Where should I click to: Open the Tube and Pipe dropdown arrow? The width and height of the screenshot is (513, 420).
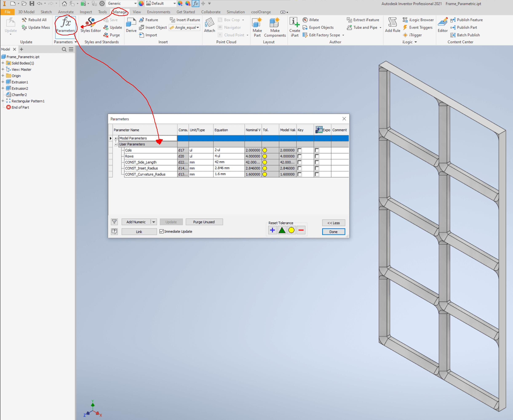pos(380,28)
